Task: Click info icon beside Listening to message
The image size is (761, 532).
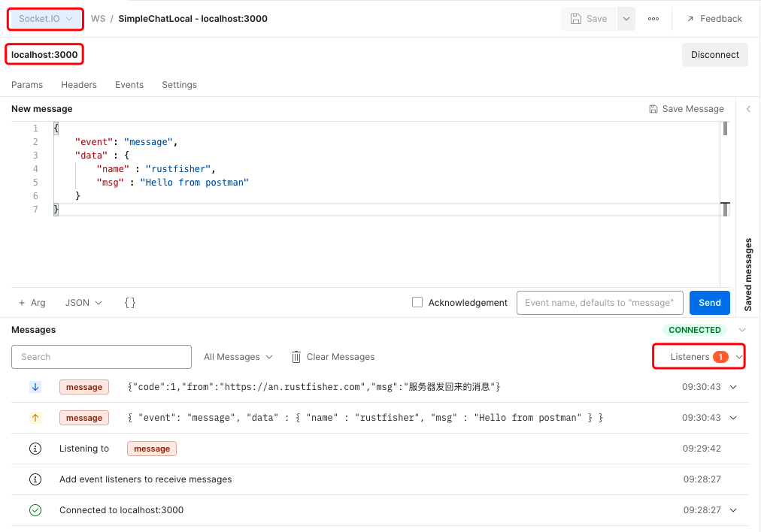Action: click(x=35, y=449)
